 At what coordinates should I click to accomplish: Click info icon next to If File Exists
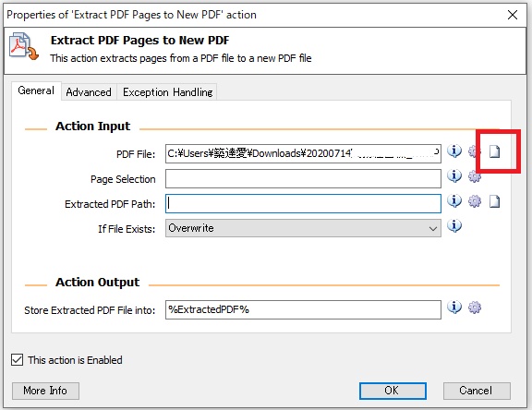[454, 226]
